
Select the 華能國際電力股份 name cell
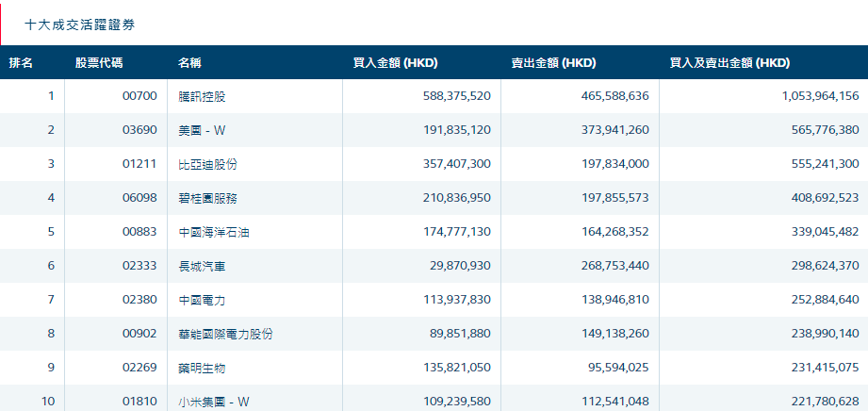click(x=226, y=334)
